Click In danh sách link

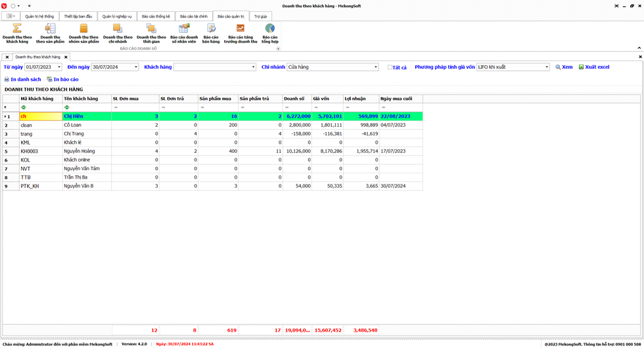pyautogui.click(x=23, y=79)
